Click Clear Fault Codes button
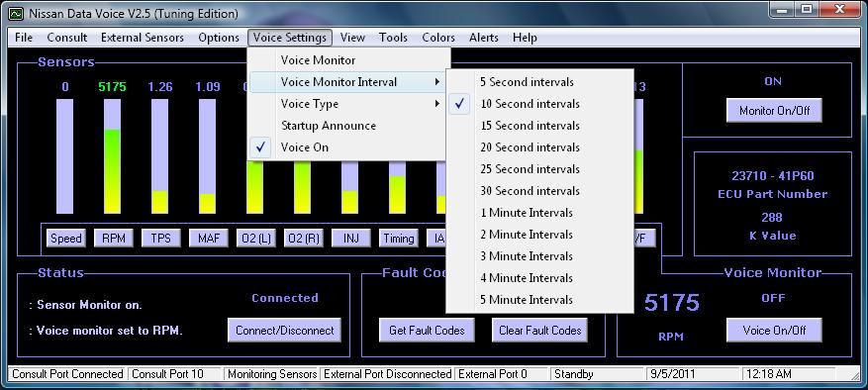This screenshot has height=390, width=868. pos(539,331)
